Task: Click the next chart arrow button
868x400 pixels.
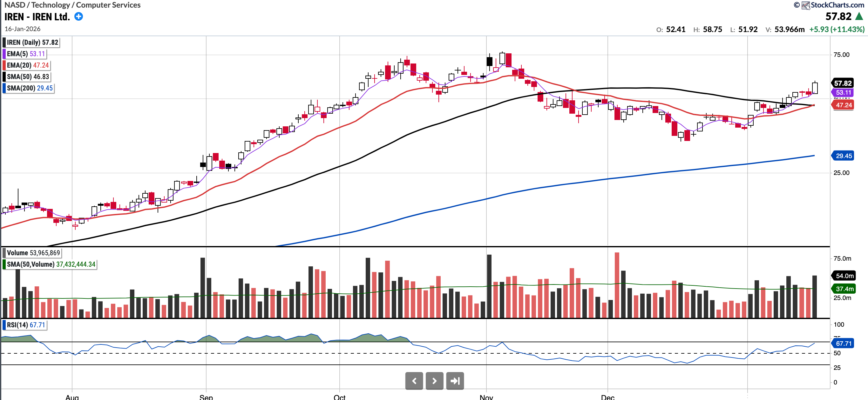Action: pyautogui.click(x=434, y=381)
